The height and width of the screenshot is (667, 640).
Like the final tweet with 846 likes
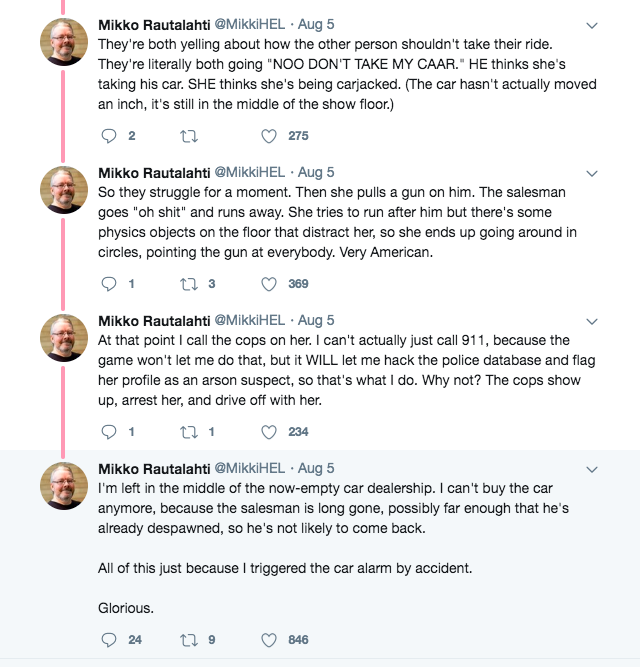(268, 640)
